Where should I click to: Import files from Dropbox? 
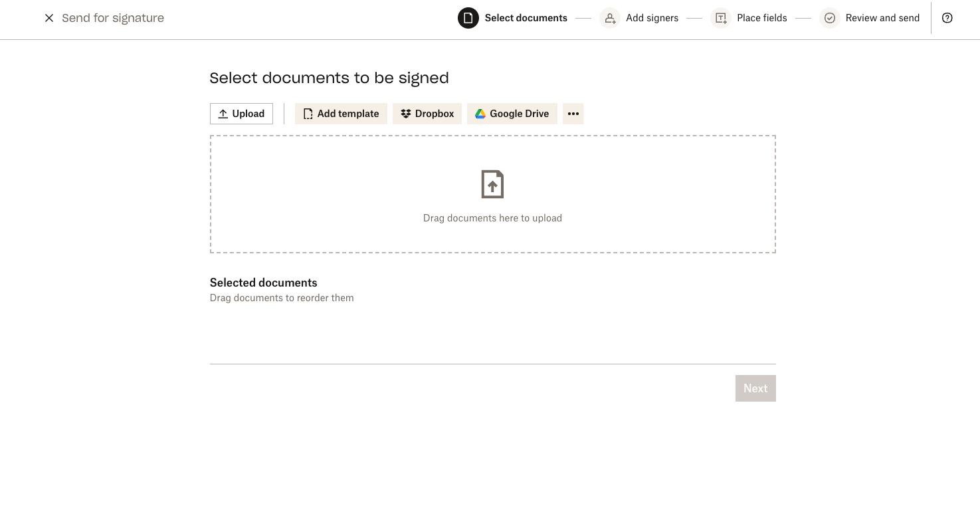[x=427, y=114]
